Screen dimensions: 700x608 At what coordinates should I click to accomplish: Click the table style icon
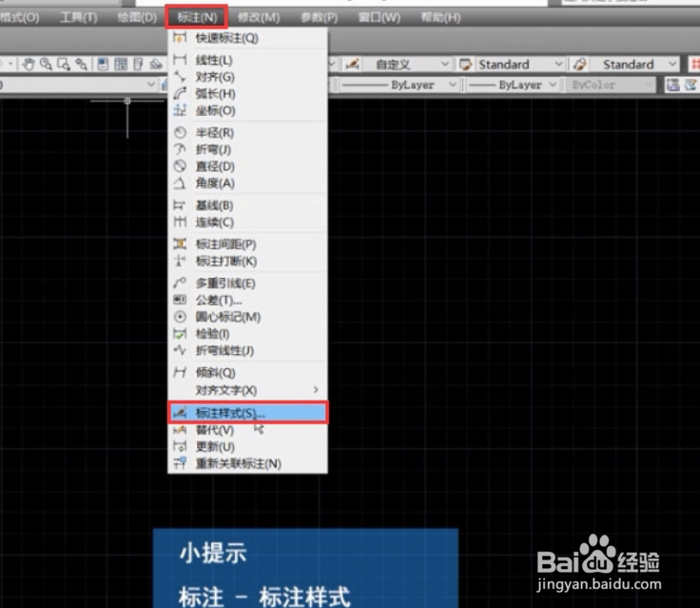click(466, 65)
